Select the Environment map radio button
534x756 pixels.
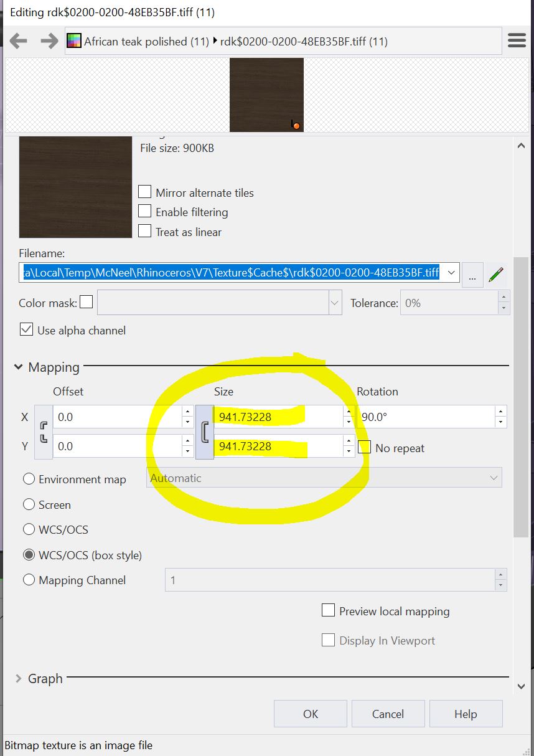point(28,479)
